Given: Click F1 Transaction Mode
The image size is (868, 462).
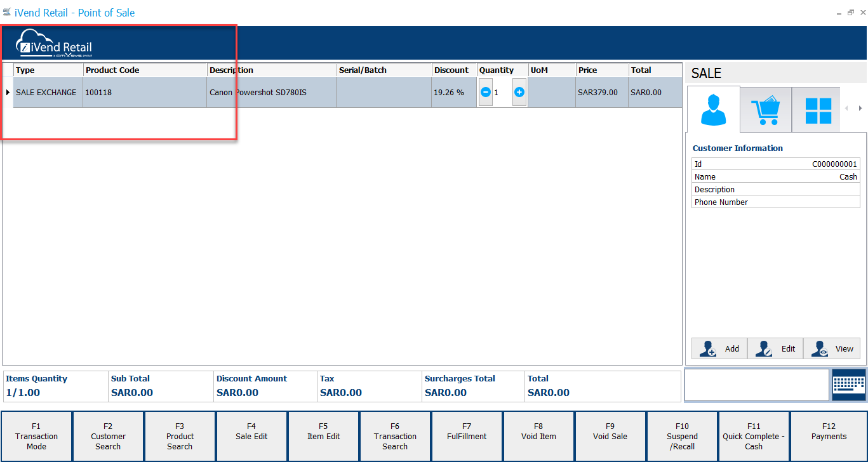Looking at the screenshot, I should (36, 436).
